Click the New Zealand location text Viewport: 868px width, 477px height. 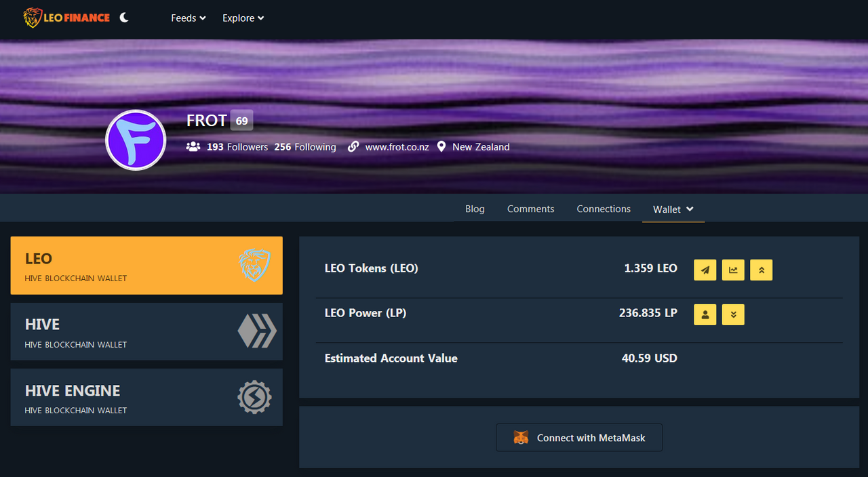click(x=481, y=147)
